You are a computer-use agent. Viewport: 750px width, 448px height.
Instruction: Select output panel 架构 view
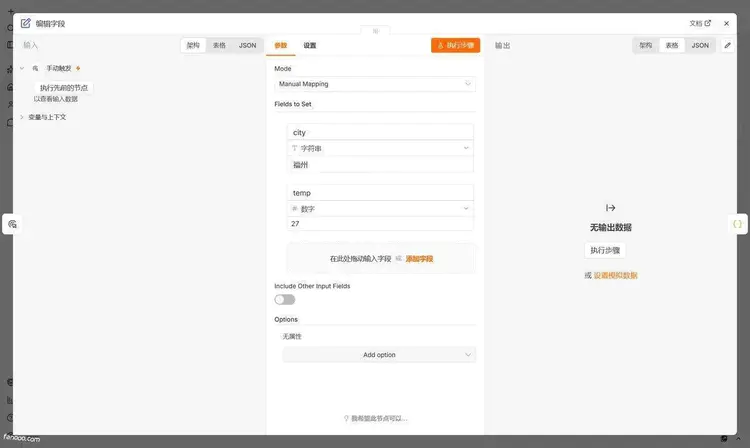tap(646, 45)
